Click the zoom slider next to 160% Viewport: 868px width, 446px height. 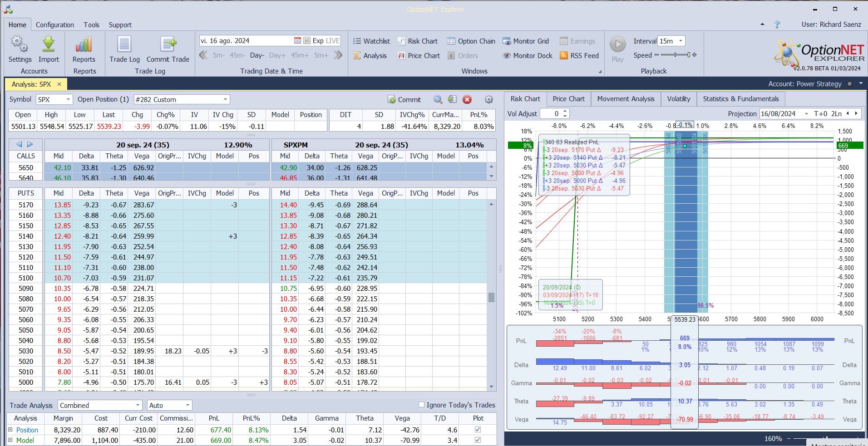point(826,439)
